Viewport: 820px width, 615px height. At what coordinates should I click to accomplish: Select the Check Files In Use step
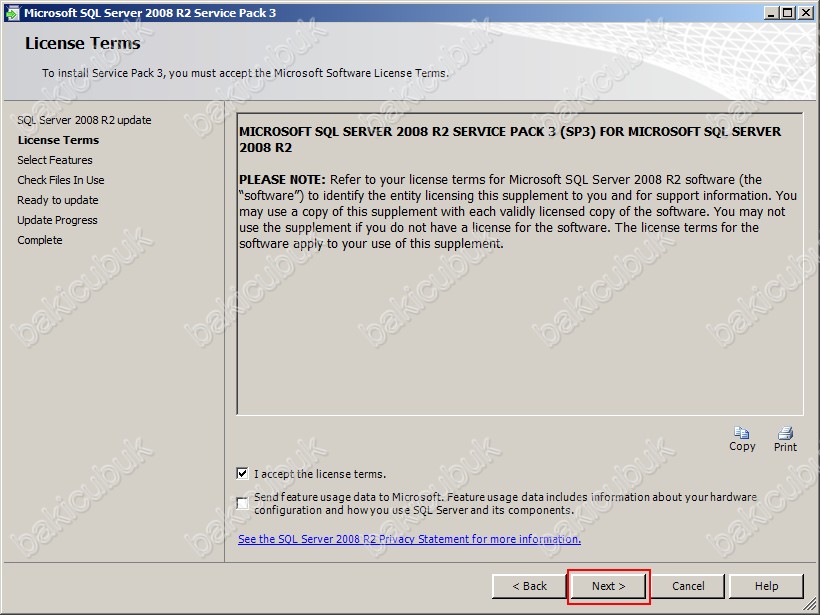pyautogui.click(x=61, y=180)
